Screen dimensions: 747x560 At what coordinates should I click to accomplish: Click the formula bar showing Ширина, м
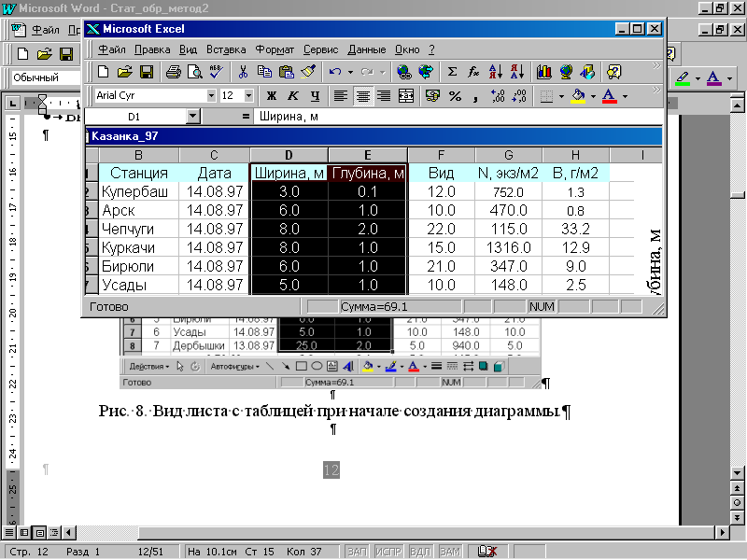coord(458,116)
